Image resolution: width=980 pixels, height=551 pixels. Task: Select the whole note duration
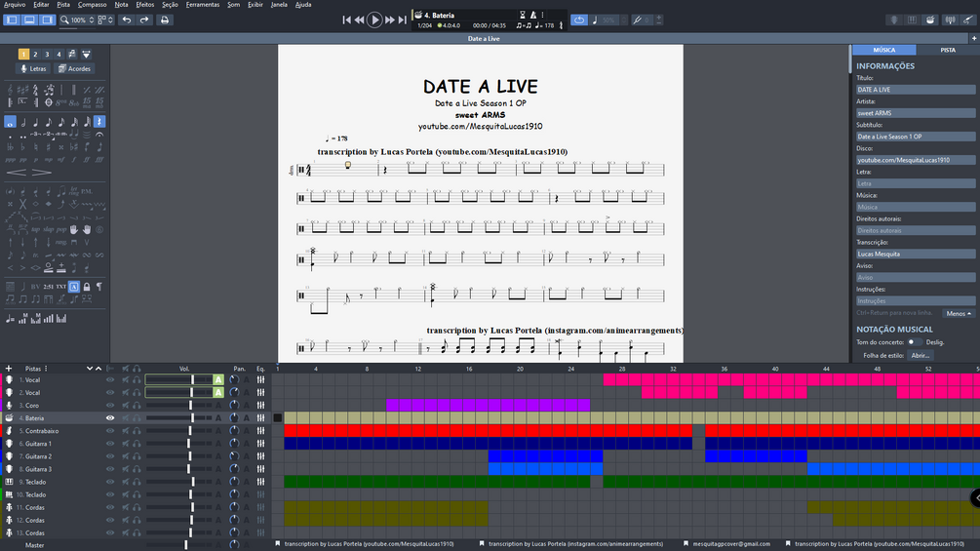(x=10, y=122)
